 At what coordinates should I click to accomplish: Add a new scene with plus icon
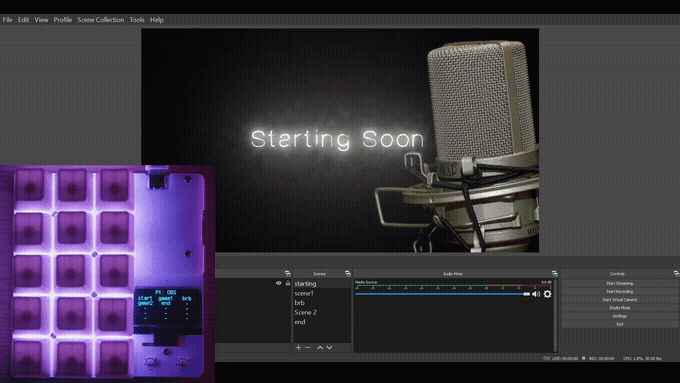pos(298,347)
